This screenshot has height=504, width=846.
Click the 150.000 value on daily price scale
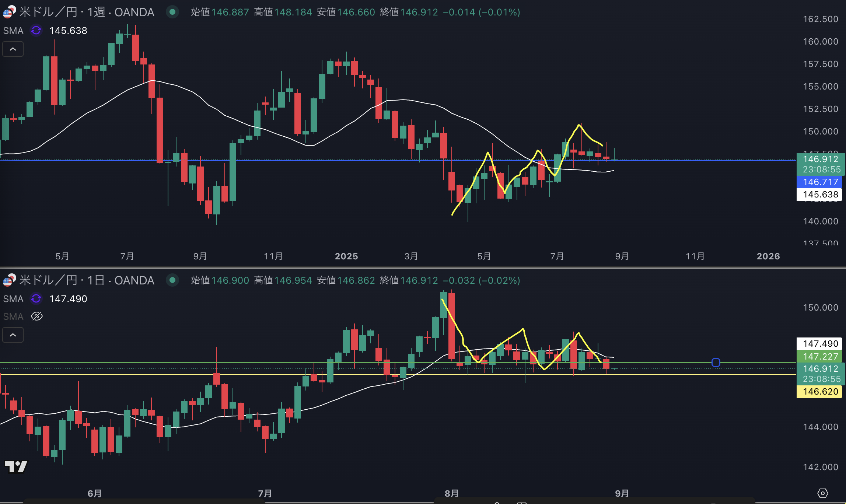[x=821, y=307]
